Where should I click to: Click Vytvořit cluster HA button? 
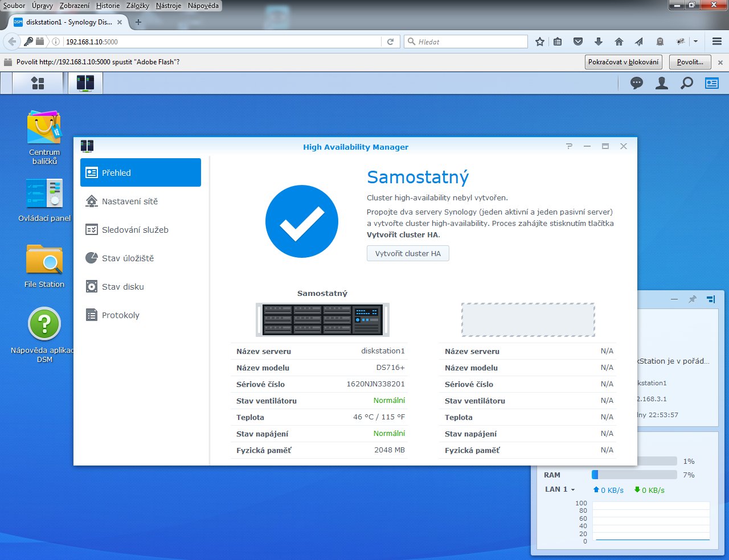click(408, 254)
